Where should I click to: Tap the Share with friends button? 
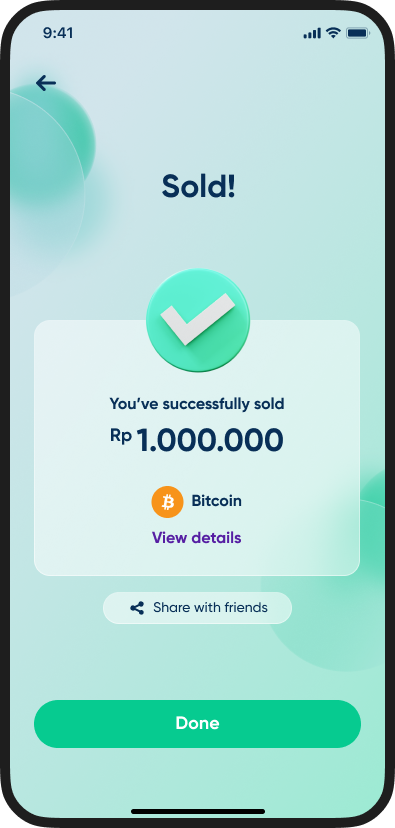pos(198,608)
